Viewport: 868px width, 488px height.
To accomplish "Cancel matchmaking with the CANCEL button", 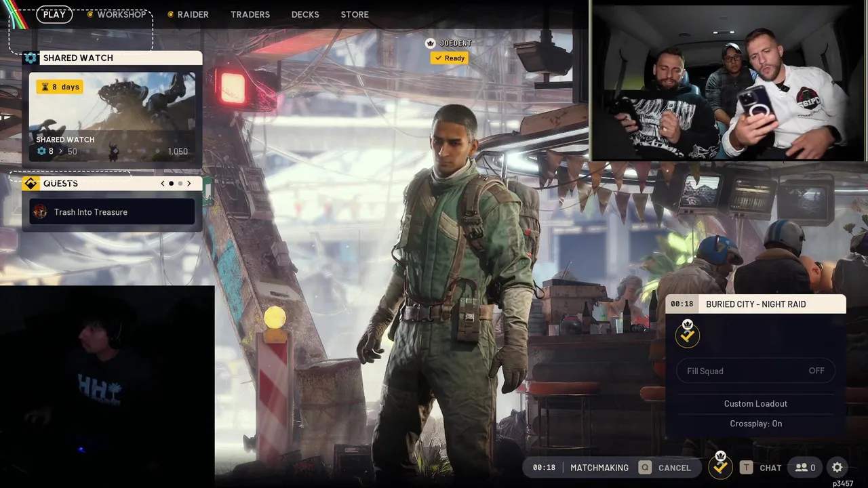I will click(x=675, y=468).
